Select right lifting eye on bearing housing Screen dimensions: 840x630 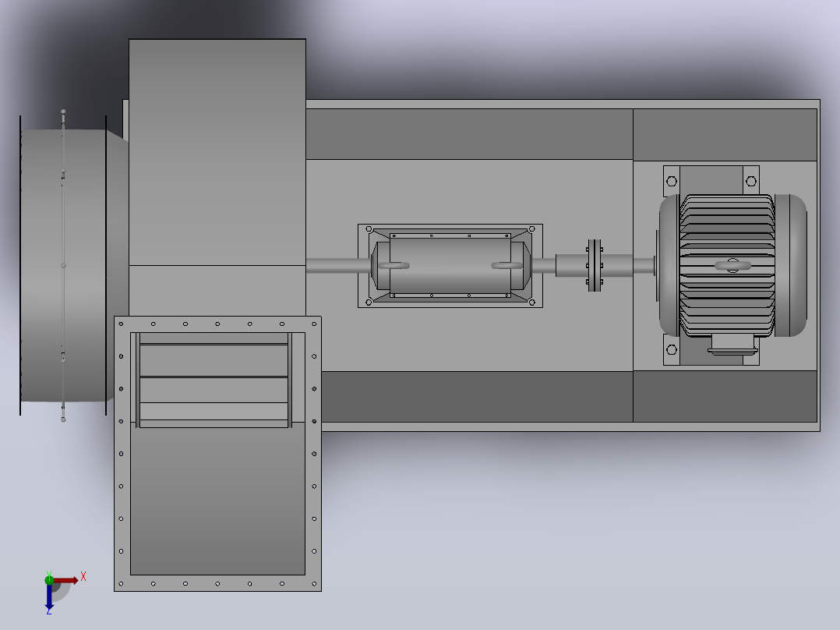point(506,265)
